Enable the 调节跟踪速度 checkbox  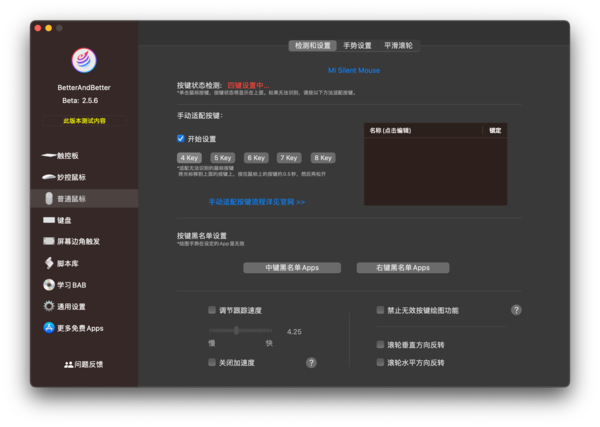click(x=212, y=310)
